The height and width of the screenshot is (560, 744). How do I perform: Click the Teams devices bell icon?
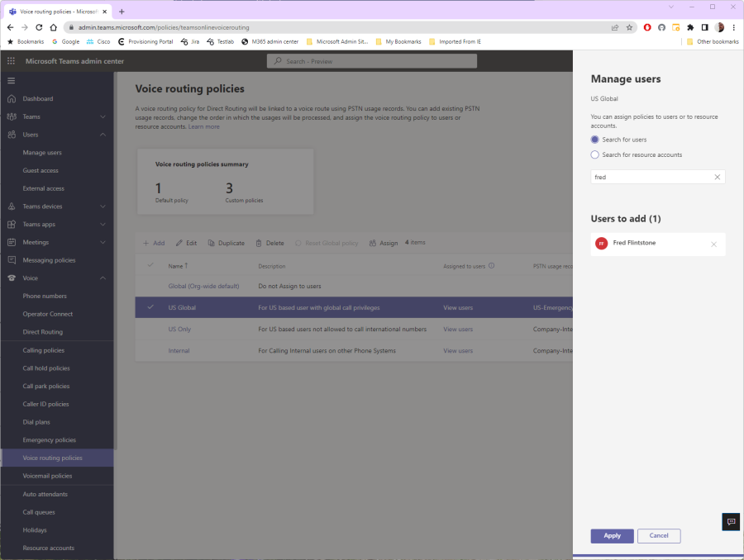pyautogui.click(x=12, y=206)
